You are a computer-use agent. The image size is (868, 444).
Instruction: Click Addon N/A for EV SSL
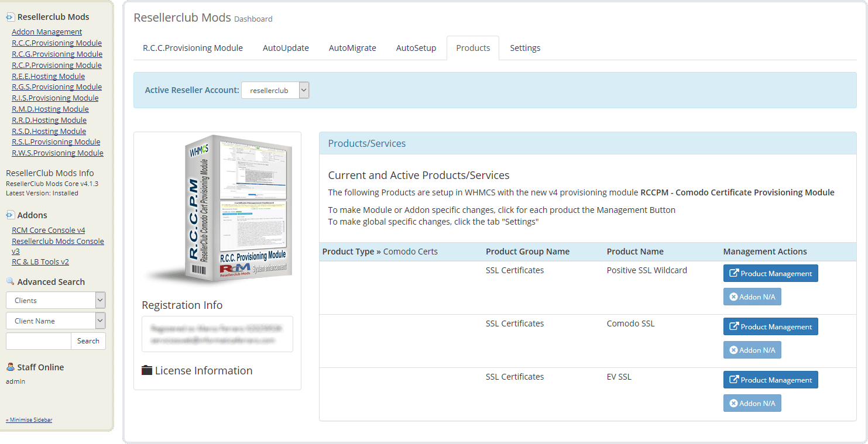752,403
